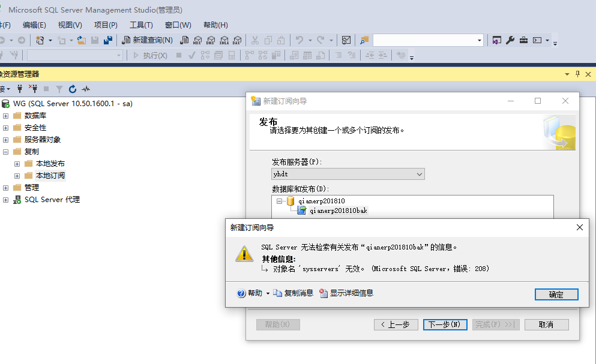Click the Activity Monitor toolbar icon
Screen dimensions: 596x364
coord(346,40)
